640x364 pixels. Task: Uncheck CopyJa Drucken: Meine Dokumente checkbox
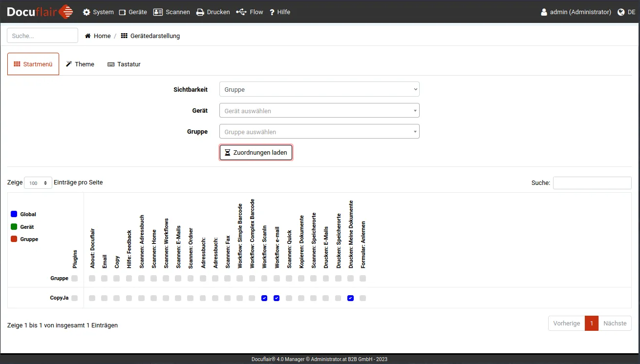coord(350,298)
